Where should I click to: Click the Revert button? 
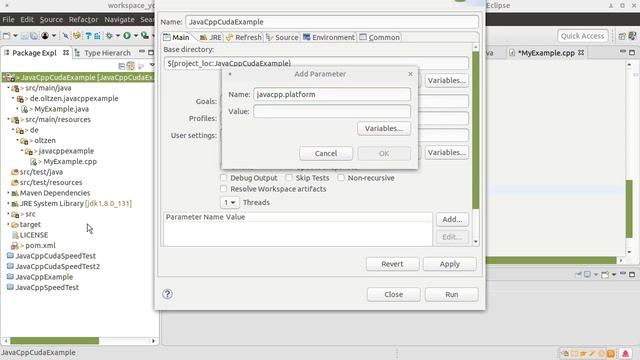point(392,264)
